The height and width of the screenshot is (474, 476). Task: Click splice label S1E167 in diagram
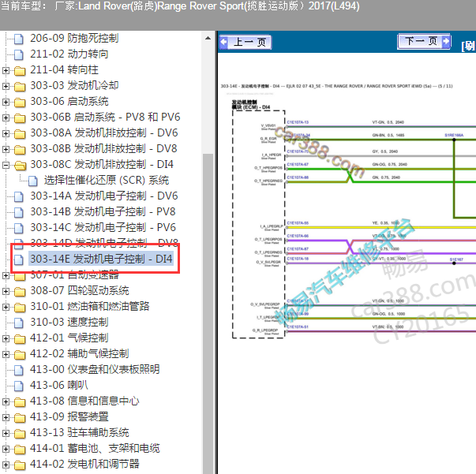[456, 259]
